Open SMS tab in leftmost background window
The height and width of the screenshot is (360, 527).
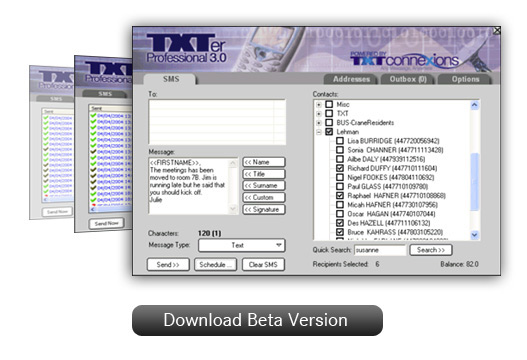click(56, 98)
